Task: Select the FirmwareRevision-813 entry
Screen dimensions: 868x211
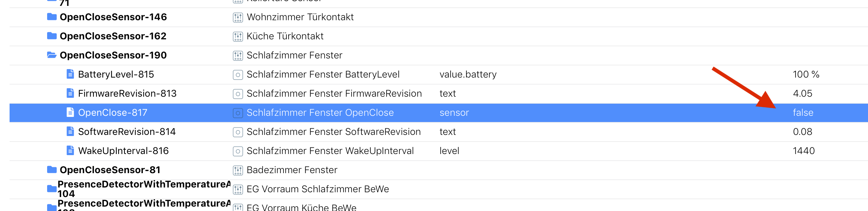Action: [127, 94]
